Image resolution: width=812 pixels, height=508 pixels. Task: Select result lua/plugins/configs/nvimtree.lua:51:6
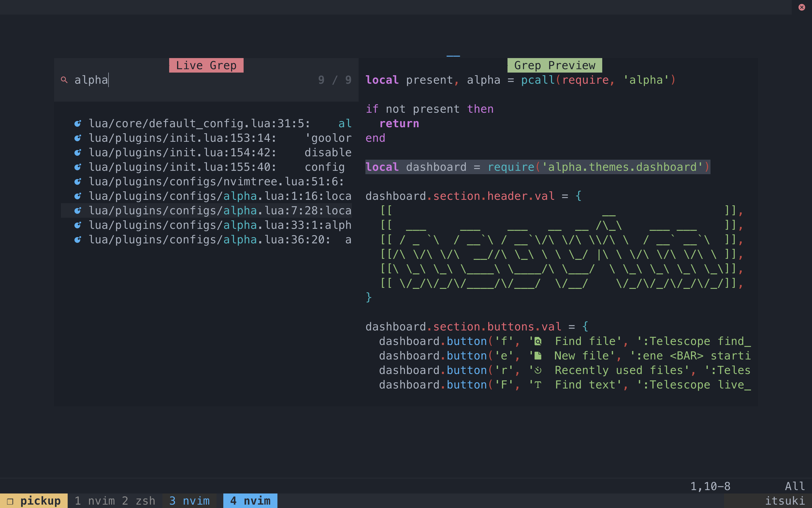[x=206, y=182]
